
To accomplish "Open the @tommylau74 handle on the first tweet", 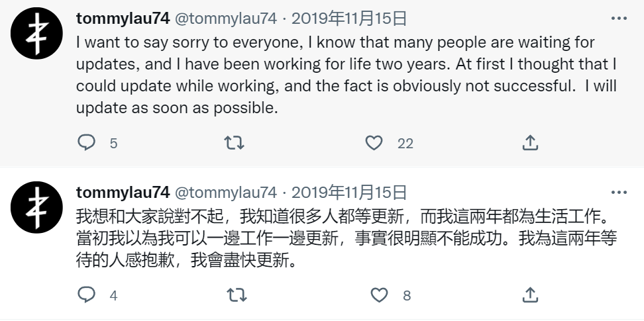I will point(225,19).
